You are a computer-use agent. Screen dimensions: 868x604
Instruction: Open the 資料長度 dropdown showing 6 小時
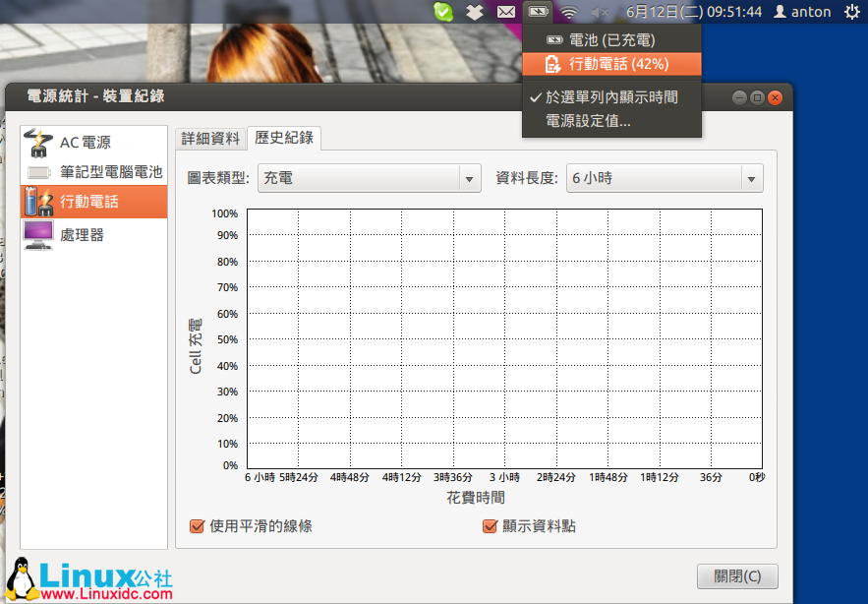[665, 178]
